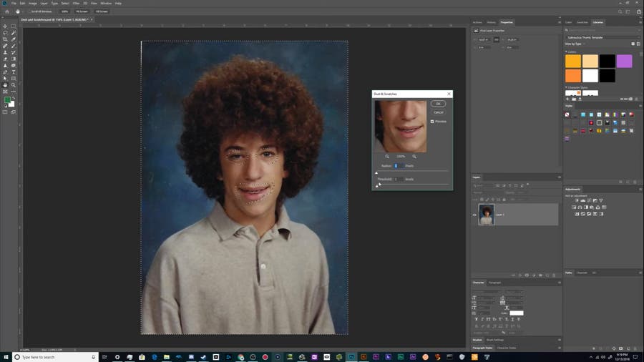Collapse the Colors section in Libraries
Screen dimensions: 644x362
click(566, 52)
